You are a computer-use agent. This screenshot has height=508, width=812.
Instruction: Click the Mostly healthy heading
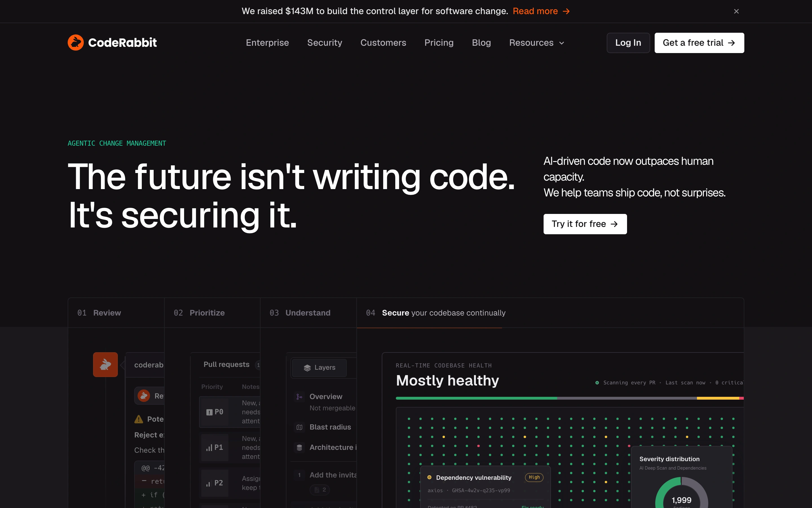[x=447, y=381]
